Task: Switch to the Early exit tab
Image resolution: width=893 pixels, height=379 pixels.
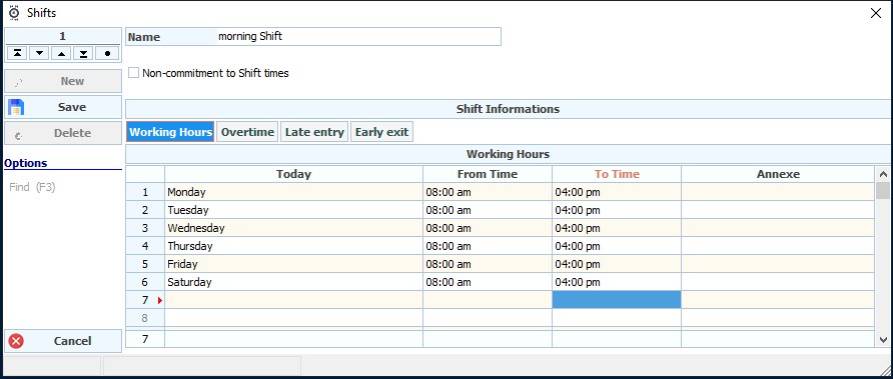Action: pyautogui.click(x=382, y=132)
